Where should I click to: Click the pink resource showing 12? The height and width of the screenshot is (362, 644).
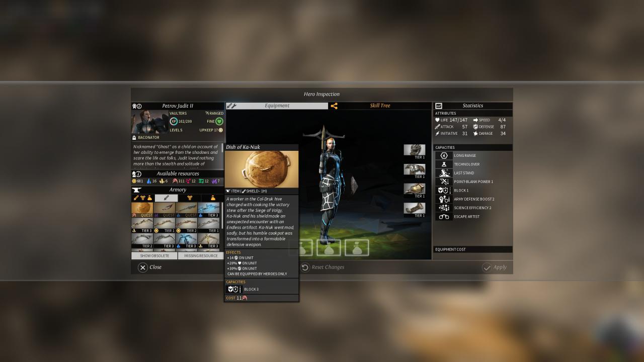coord(191,181)
